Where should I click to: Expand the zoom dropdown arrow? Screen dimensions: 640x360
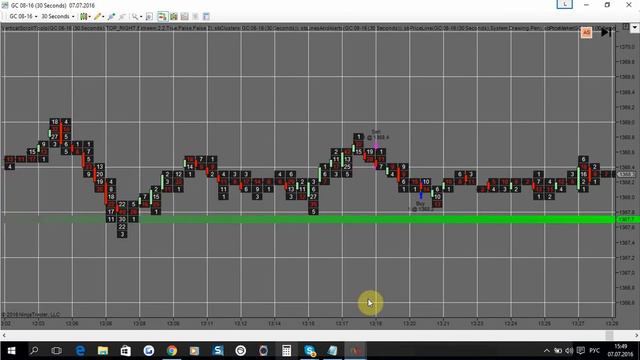pos(141,17)
